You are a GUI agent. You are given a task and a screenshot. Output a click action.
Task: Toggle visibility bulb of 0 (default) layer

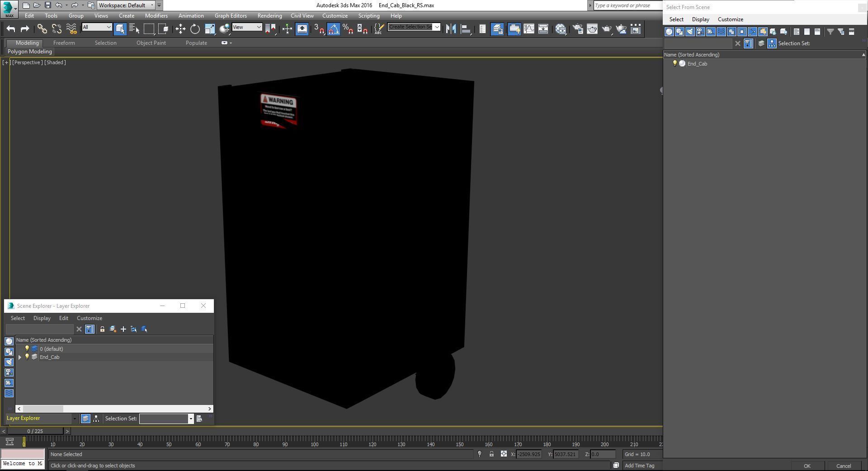(x=27, y=349)
